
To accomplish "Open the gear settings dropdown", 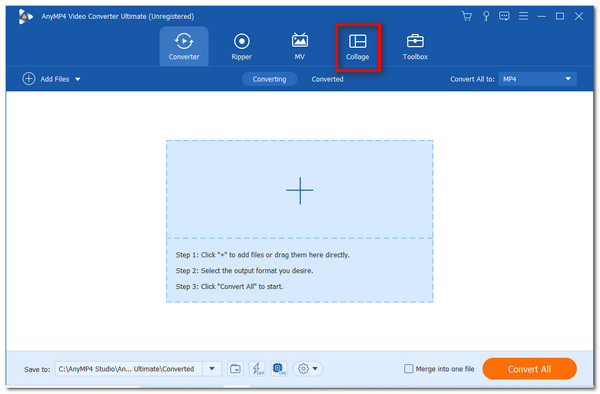I will coord(308,369).
